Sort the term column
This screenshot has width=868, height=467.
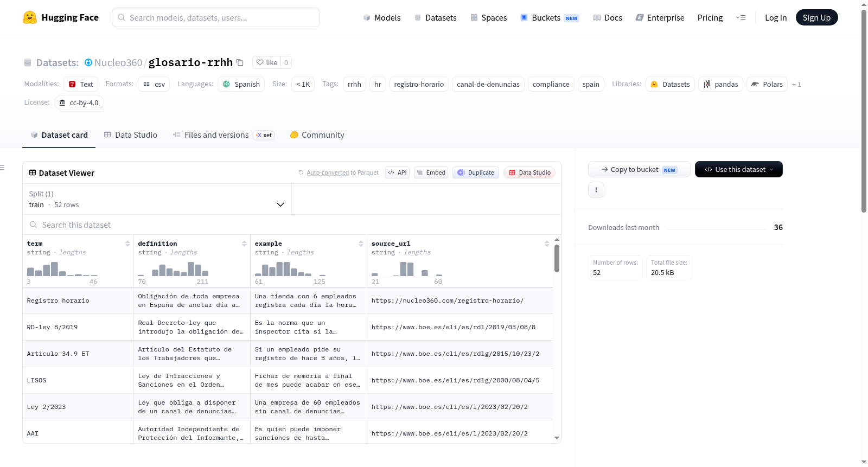tap(127, 244)
